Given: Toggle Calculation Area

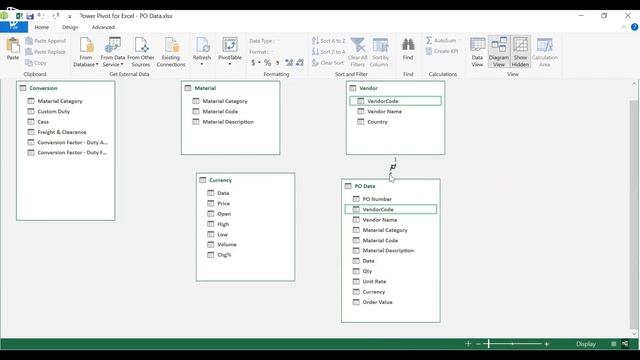Looking at the screenshot, I should 544,52.
